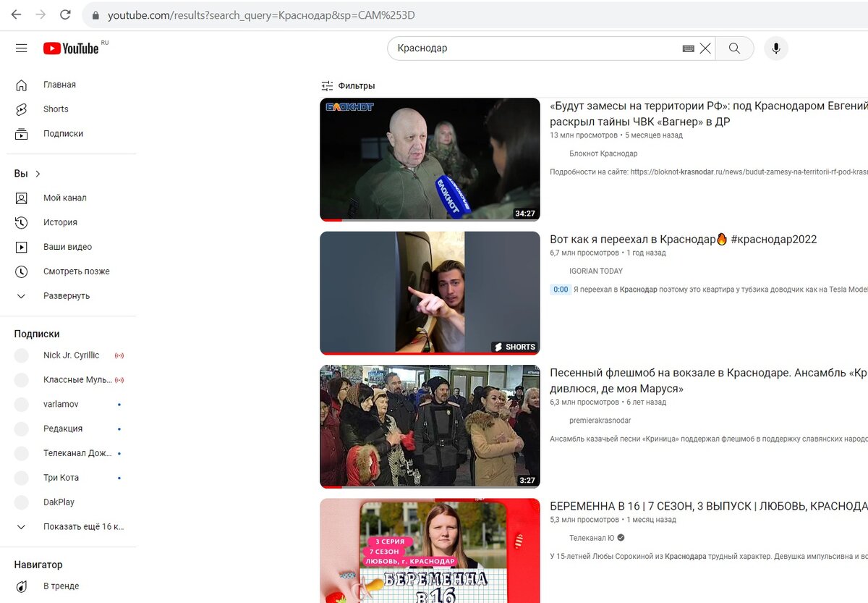Open the Фильтры filter panel

pos(348,86)
